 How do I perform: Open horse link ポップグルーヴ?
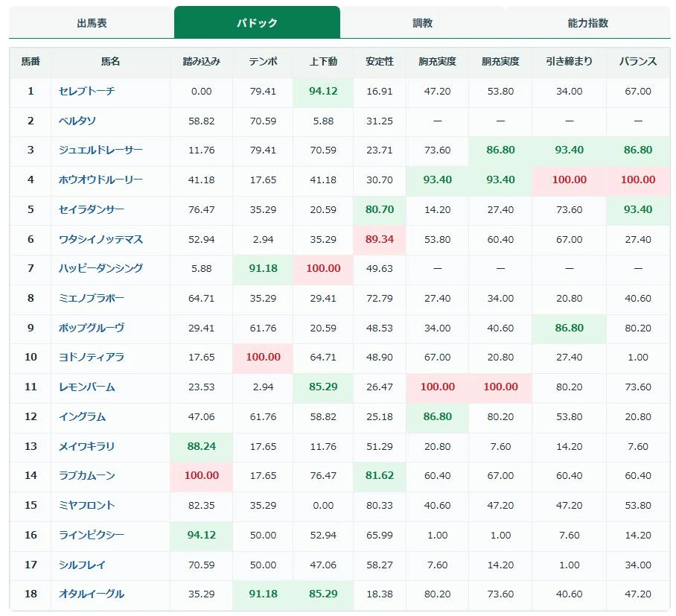coord(92,328)
